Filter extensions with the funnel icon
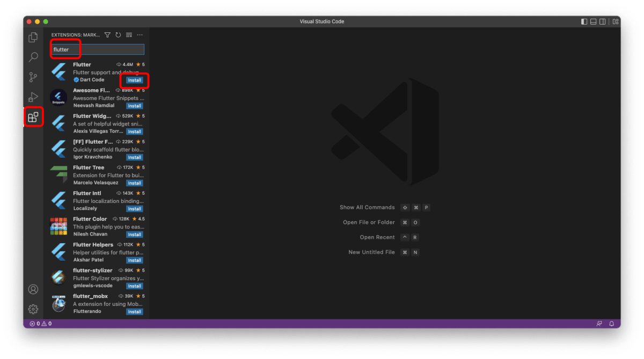The height and width of the screenshot is (359, 644). click(107, 35)
